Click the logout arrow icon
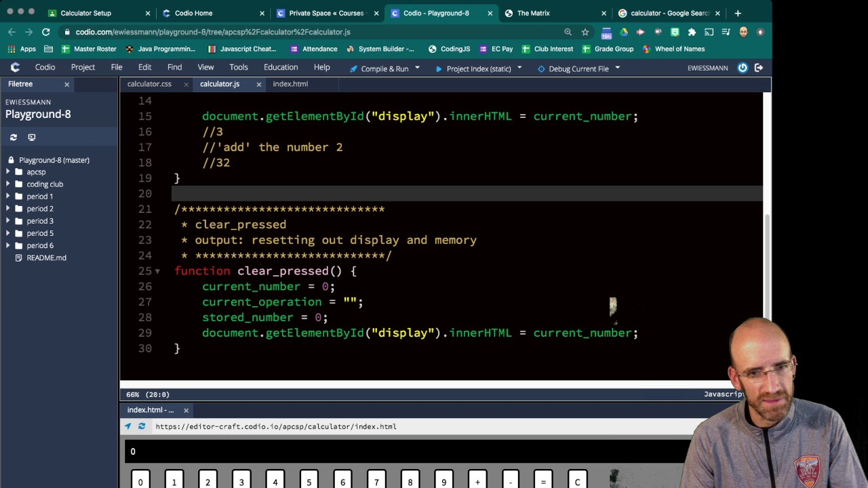868x488 pixels. click(x=759, y=68)
